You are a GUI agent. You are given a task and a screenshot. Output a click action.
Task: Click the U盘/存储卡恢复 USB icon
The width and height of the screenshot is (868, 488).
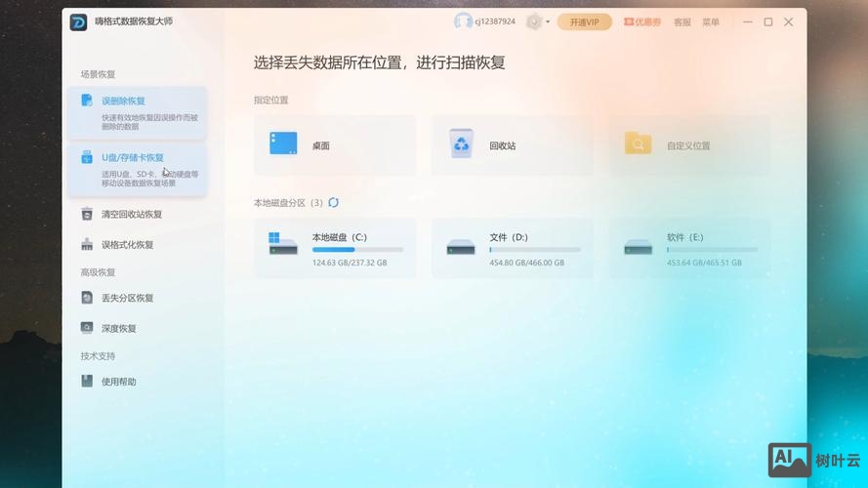pyautogui.click(x=87, y=157)
